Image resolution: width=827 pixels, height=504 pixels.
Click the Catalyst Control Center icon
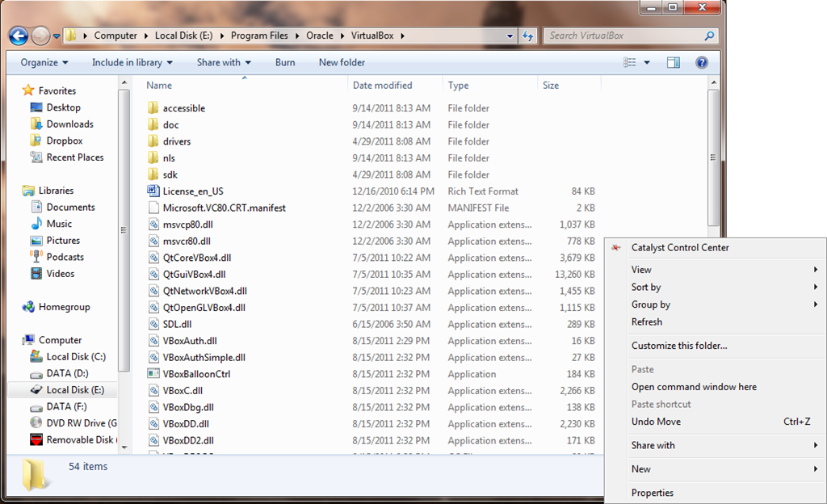point(615,248)
